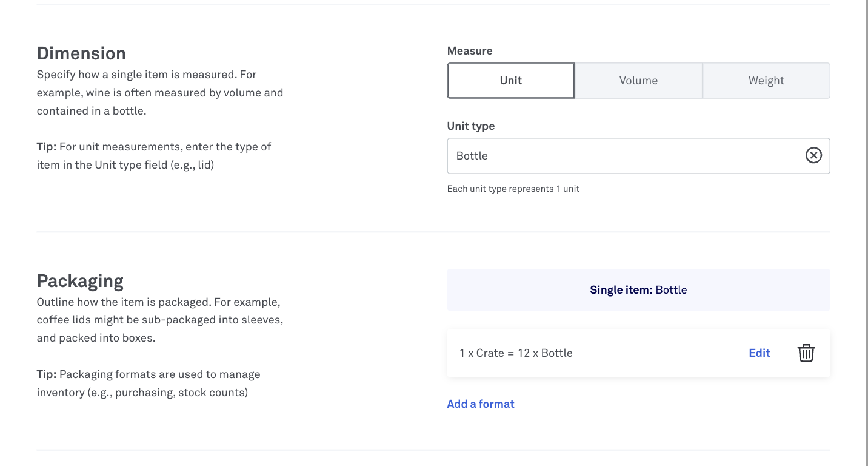
Task: Open the Edit link for the Crate format
Action: tap(759, 353)
